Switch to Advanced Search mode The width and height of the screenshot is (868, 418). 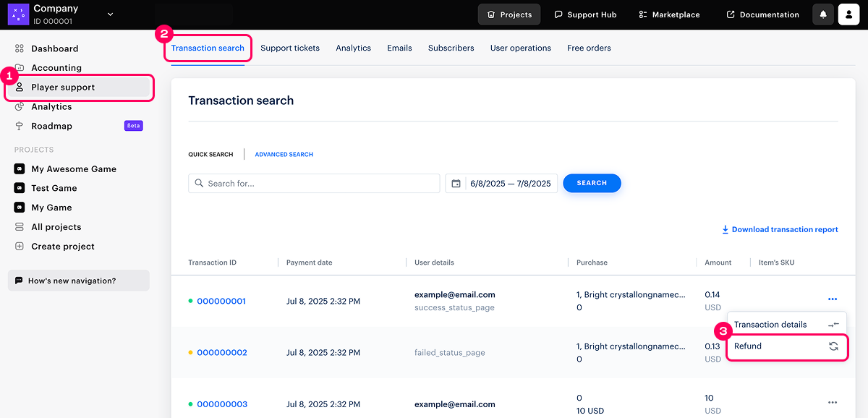pyautogui.click(x=284, y=154)
